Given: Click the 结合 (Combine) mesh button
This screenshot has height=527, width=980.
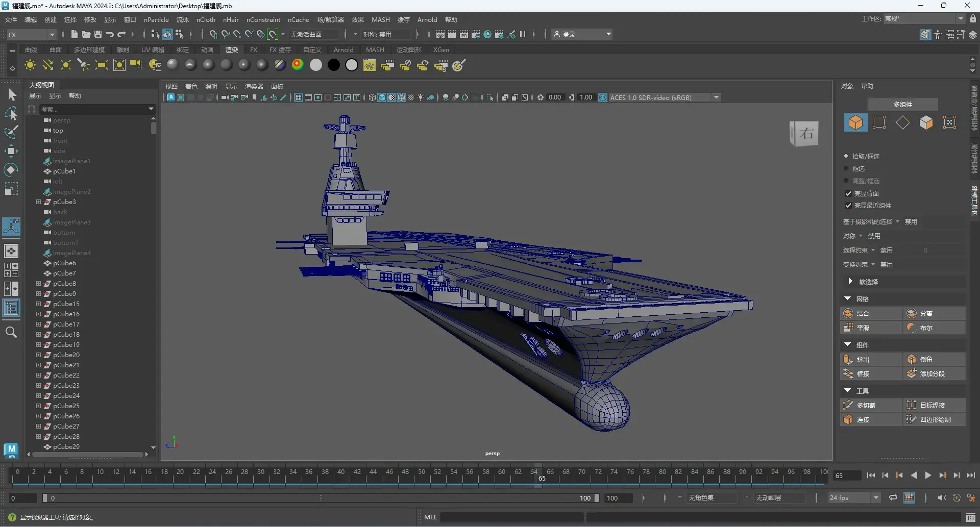Looking at the screenshot, I should [x=871, y=313].
